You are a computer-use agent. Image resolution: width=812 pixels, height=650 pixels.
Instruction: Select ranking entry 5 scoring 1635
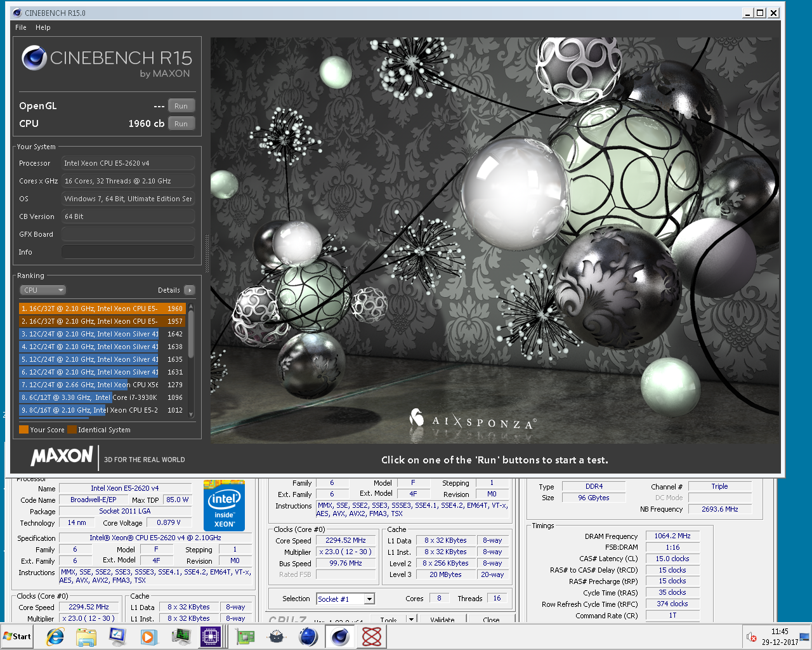(102, 359)
